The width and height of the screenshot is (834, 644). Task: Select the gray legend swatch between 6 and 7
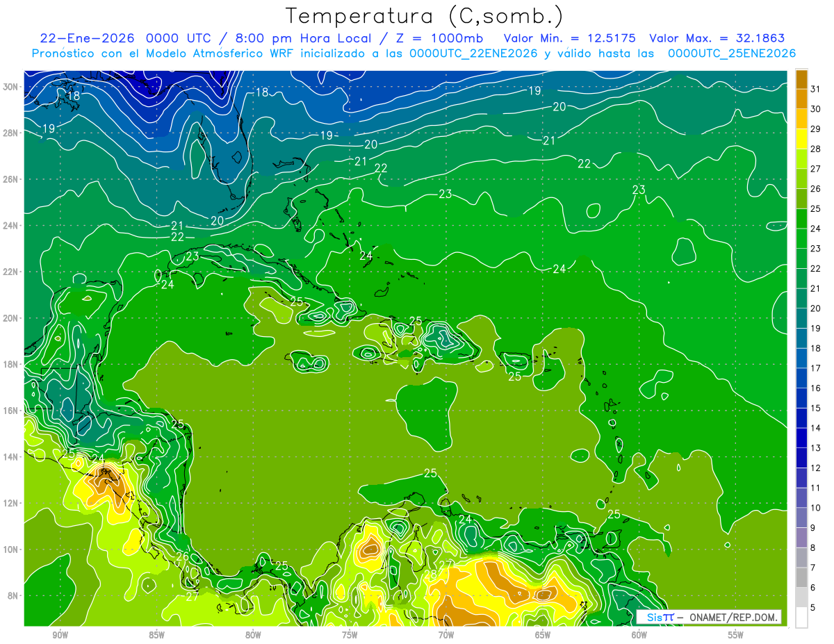801,577
